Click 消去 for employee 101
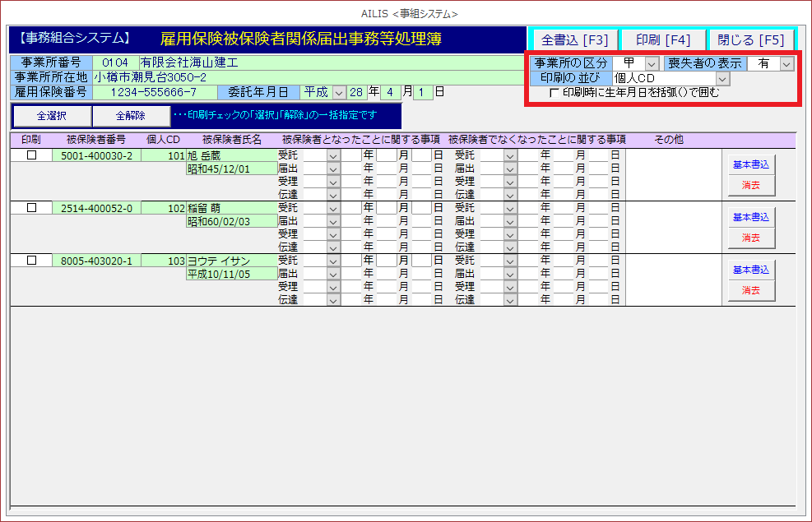Image resolution: width=812 pixels, height=522 pixels. (750, 185)
